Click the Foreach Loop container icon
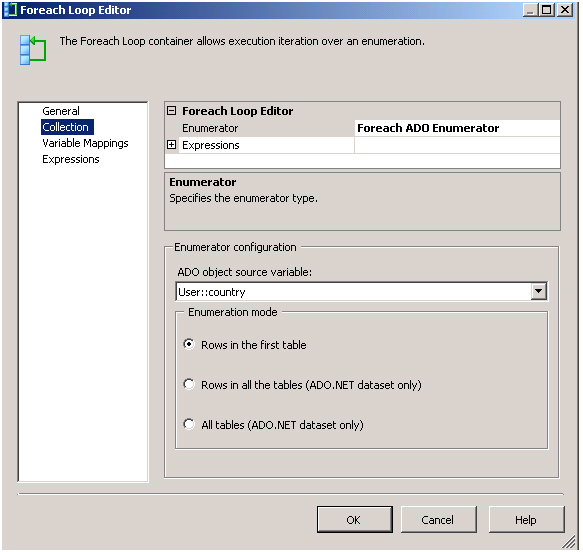583x552 pixels. tap(33, 50)
